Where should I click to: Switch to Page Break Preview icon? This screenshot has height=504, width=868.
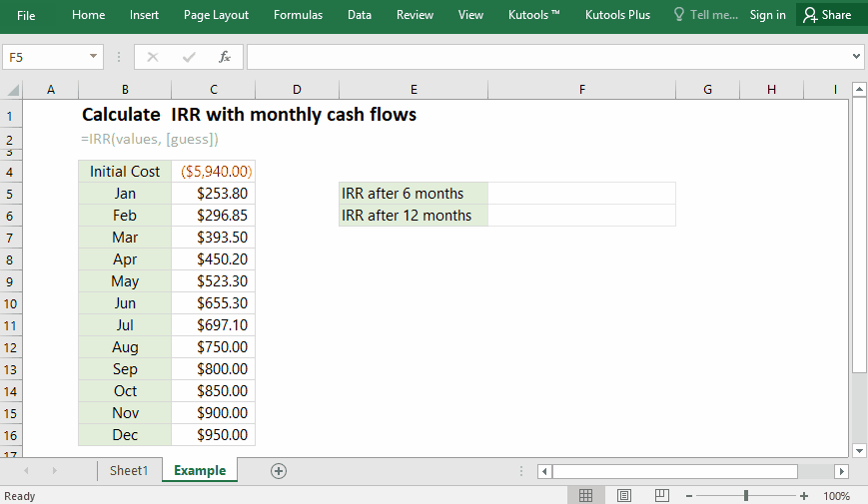(661, 496)
